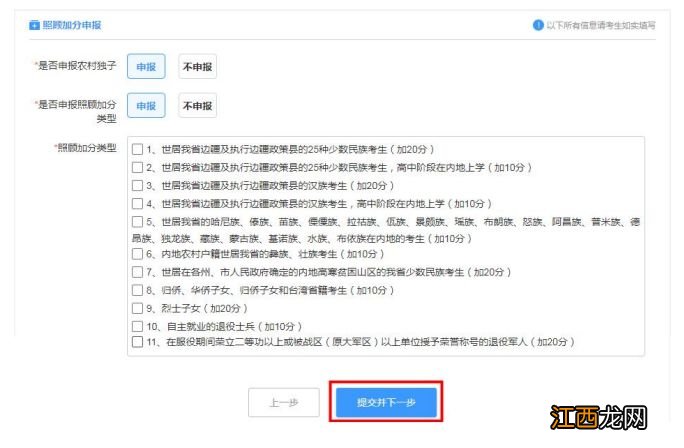
Task: Click the 照顾加分申报 heading text
Action: coord(72,25)
